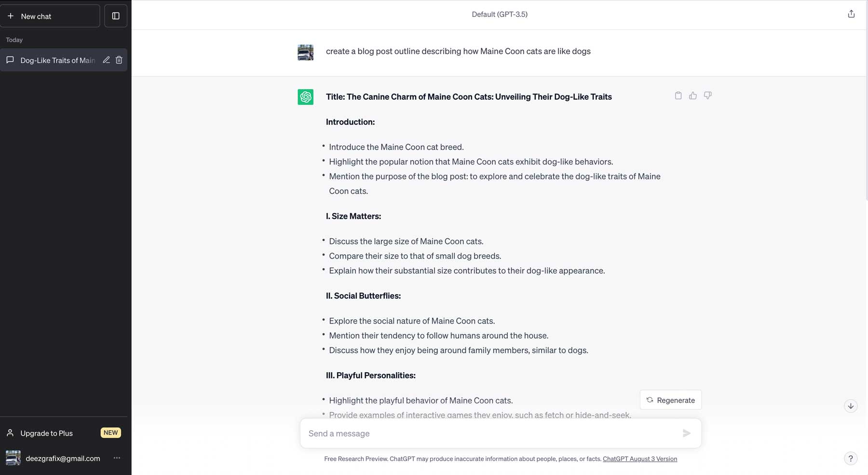This screenshot has width=868, height=475.
Task: Click the user avatar next to the prompt
Action: (305, 52)
